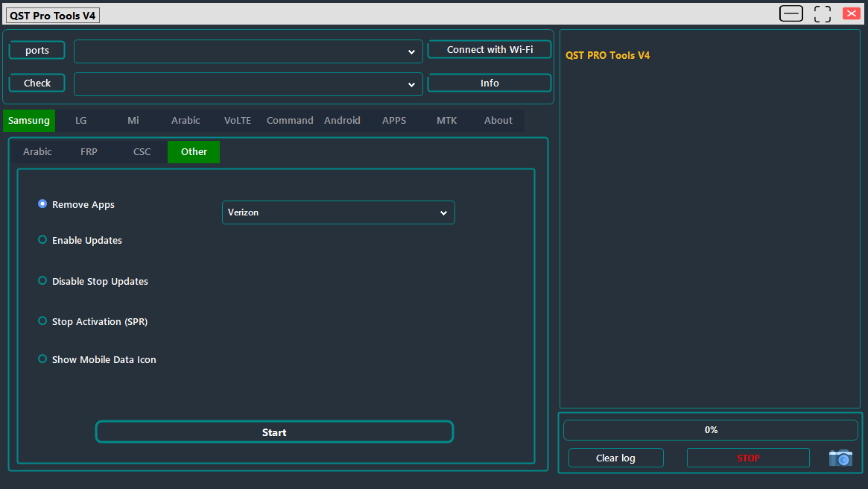View the About tab
The image size is (868, 489).
click(x=498, y=120)
